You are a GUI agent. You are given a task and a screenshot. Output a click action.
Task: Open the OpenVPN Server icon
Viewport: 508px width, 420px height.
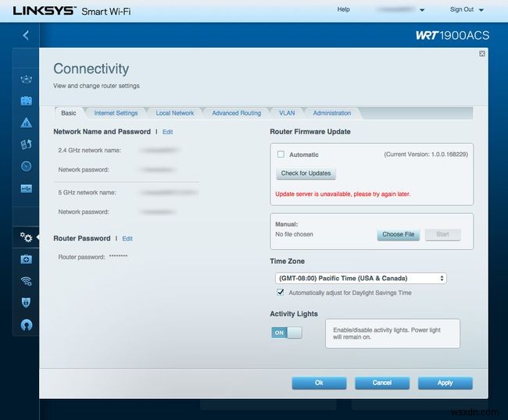(x=27, y=325)
